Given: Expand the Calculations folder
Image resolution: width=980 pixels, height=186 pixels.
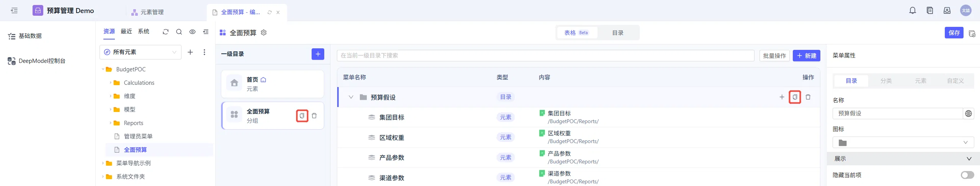Looking at the screenshot, I should point(111,83).
